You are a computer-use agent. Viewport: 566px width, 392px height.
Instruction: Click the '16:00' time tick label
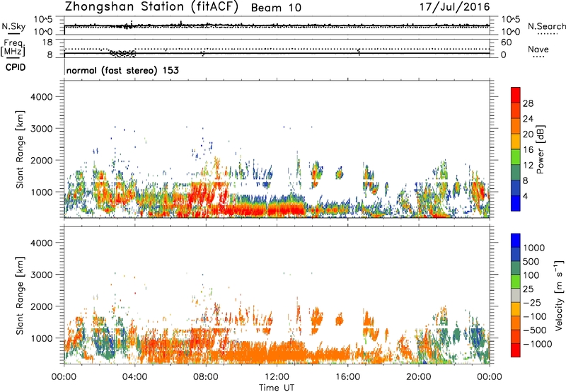click(x=347, y=377)
